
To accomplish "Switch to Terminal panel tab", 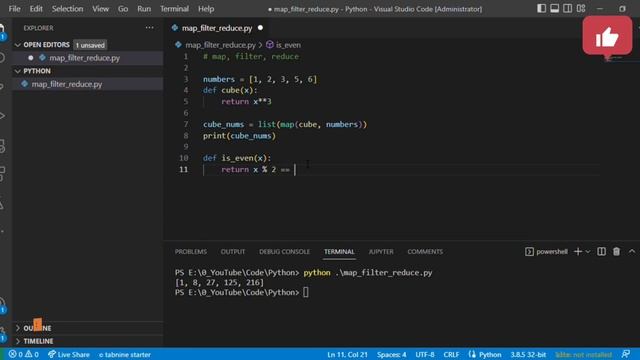I will tap(339, 252).
